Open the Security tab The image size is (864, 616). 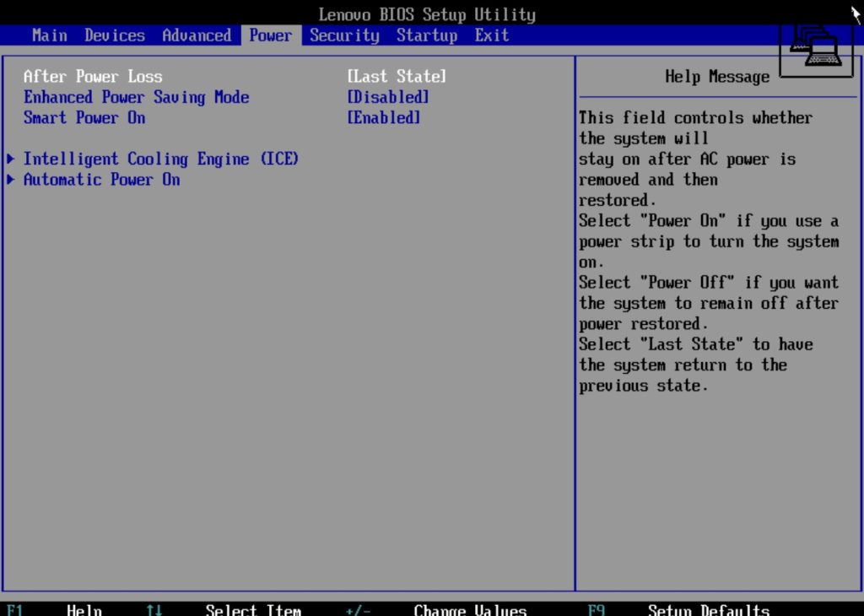[344, 35]
